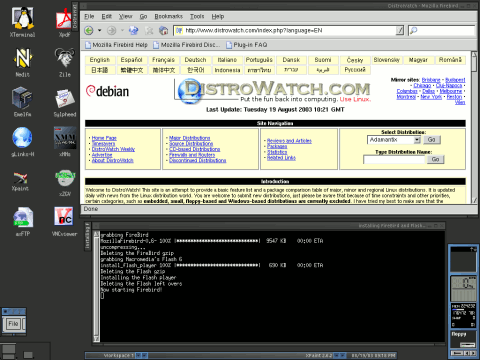Image resolution: width=480 pixels, height=360 pixels.
Task: Open the Bookmarks menu in Firebird
Action: (x=168, y=16)
